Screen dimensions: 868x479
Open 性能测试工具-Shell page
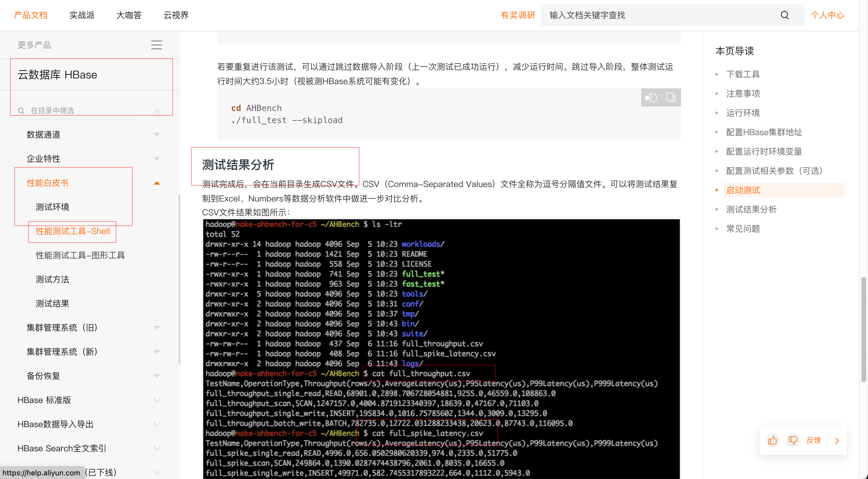click(73, 231)
